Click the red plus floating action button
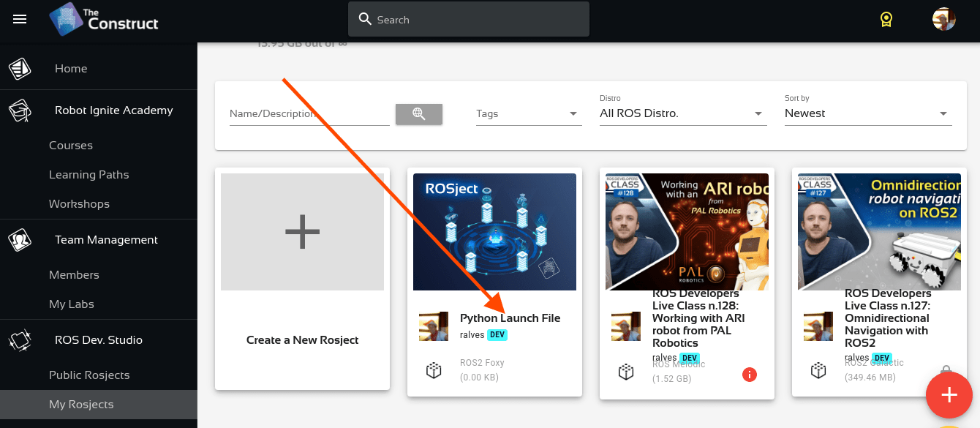 [x=949, y=395]
